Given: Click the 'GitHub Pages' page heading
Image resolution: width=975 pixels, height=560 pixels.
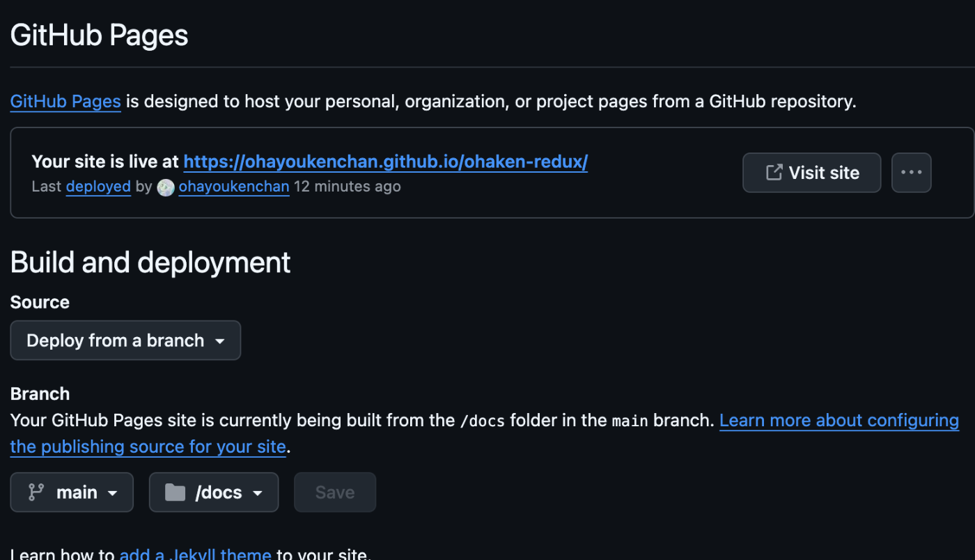Looking at the screenshot, I should 100,36.
